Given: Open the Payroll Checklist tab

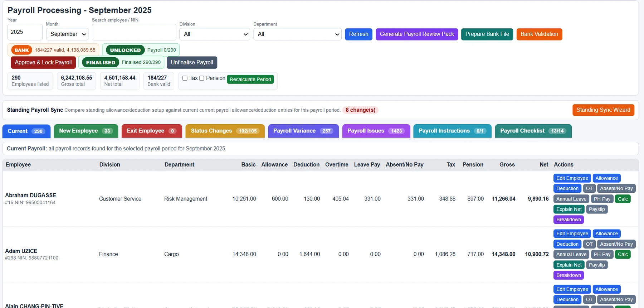Looking at the screenshot, I should 533,131.
